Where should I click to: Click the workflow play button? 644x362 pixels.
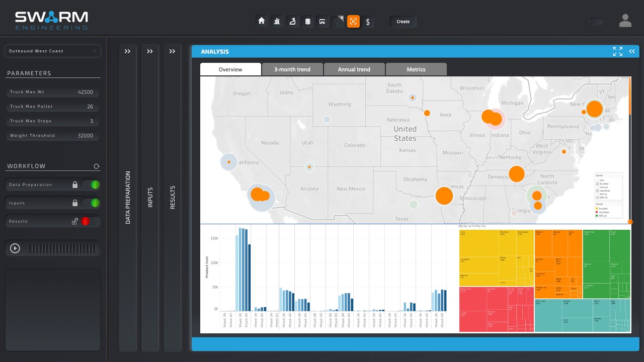(x=15, y=248)
